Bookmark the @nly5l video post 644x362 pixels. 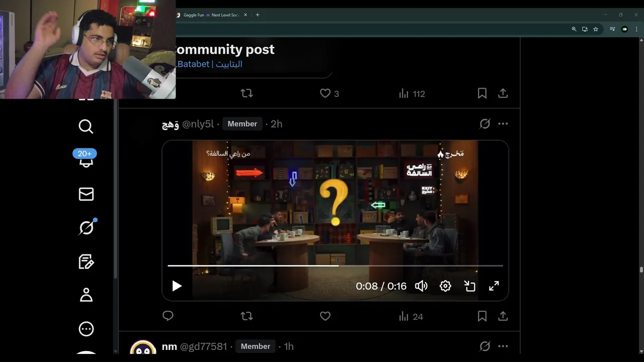coord(482,316)
